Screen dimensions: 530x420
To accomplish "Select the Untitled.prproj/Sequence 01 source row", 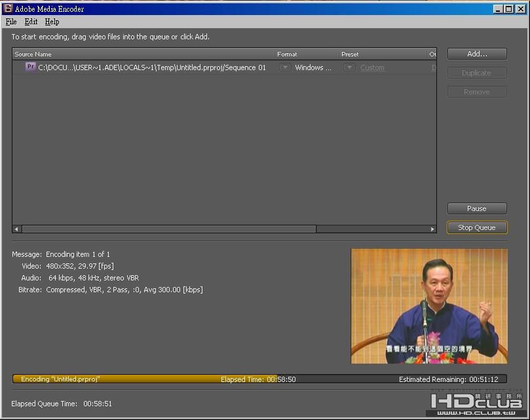I will point(225,67).
